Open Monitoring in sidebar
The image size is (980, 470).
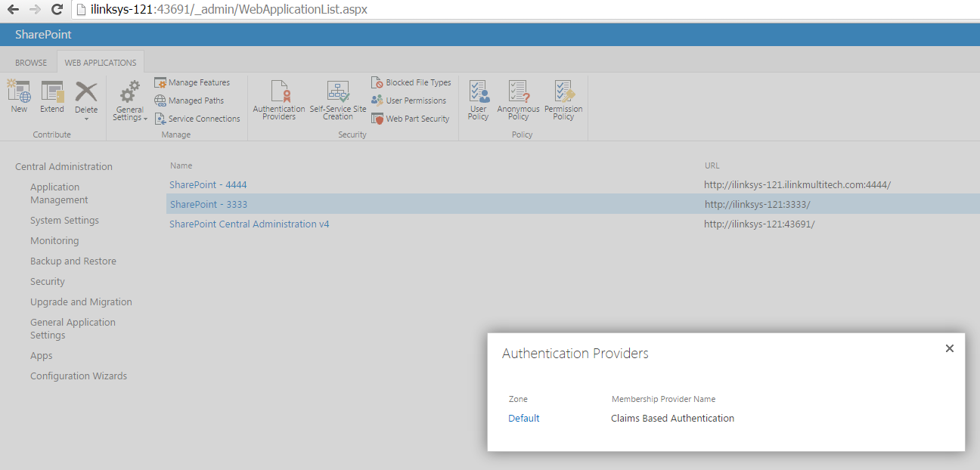[54, 241]
